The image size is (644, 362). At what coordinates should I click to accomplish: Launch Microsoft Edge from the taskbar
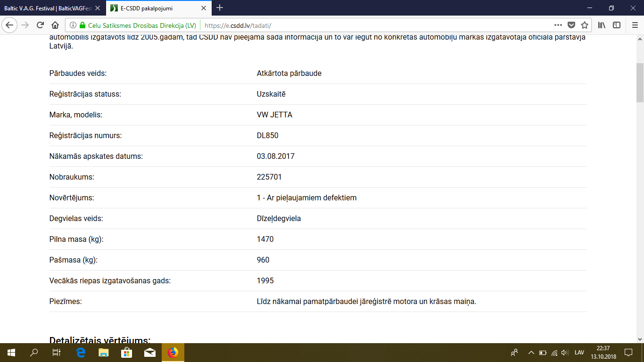[x=81, y=353]
